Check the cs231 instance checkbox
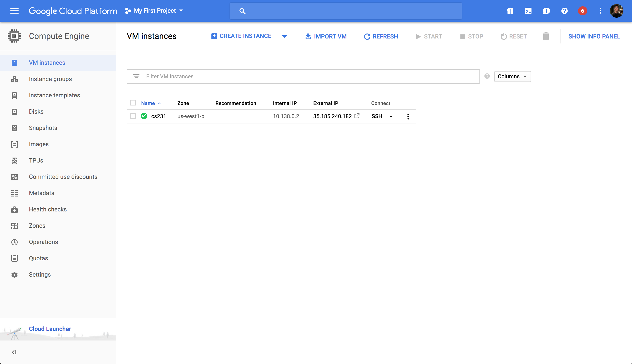632x364 pixels. click(x=133, y=116)
